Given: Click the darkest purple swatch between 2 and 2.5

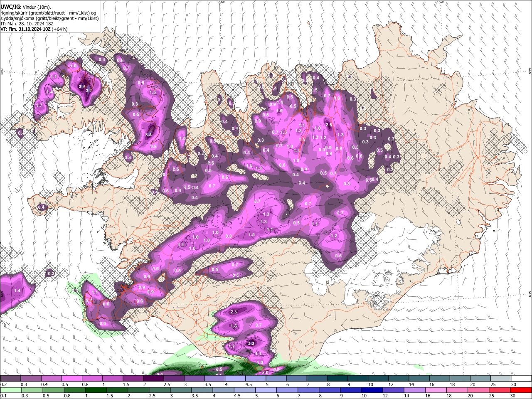Looking at the screenshot, I should tap(153, 378).
